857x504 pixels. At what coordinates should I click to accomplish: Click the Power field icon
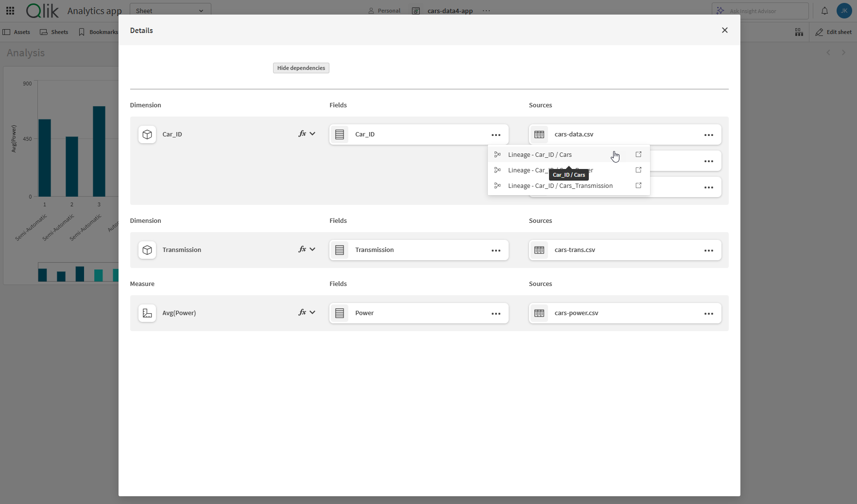[x=340, y=313]
